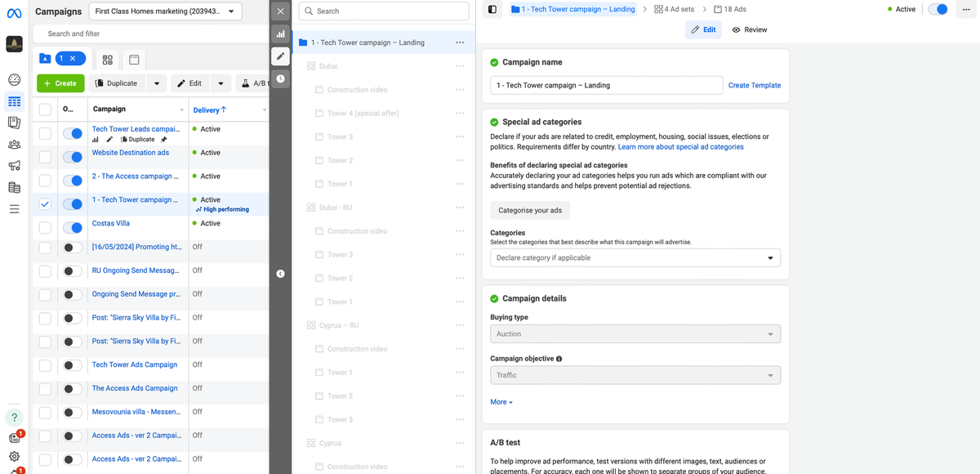Sort by the Delivery column header
This screenshot has width=980, height=474.
210,110
